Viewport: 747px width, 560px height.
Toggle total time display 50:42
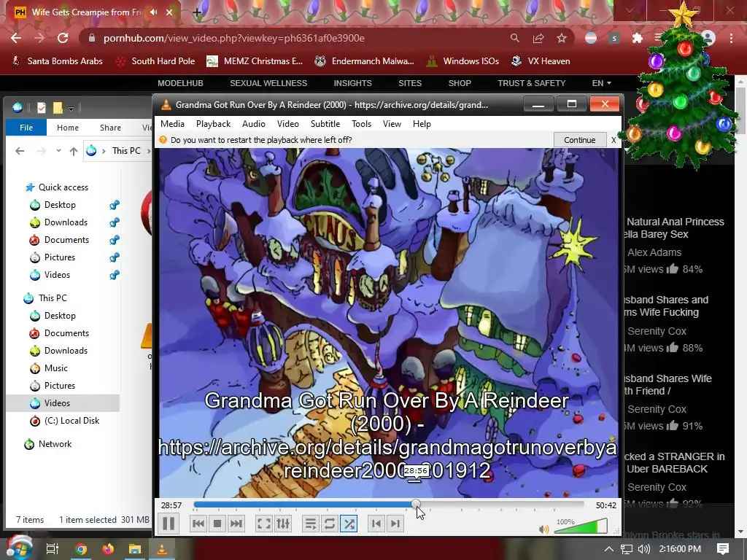[x=606, y=505]
